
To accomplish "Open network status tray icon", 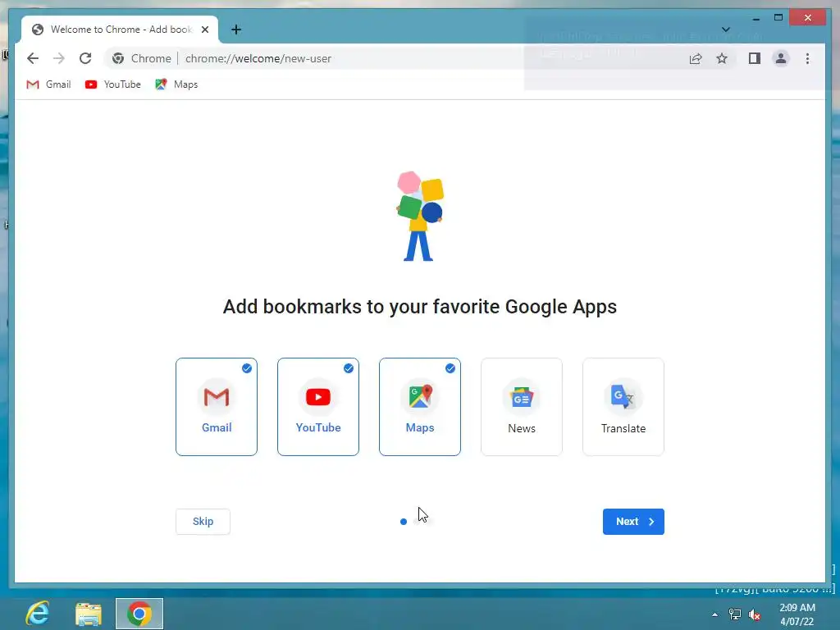I will (x=735, y=614).
